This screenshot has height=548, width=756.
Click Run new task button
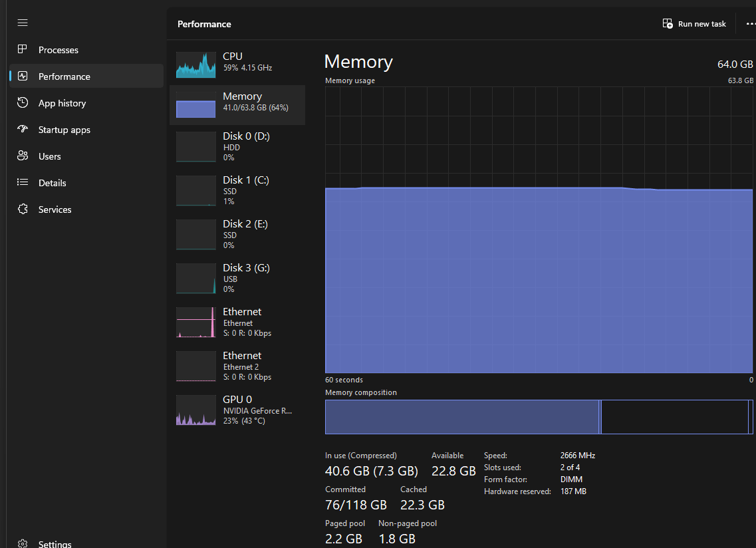point(694,24)
